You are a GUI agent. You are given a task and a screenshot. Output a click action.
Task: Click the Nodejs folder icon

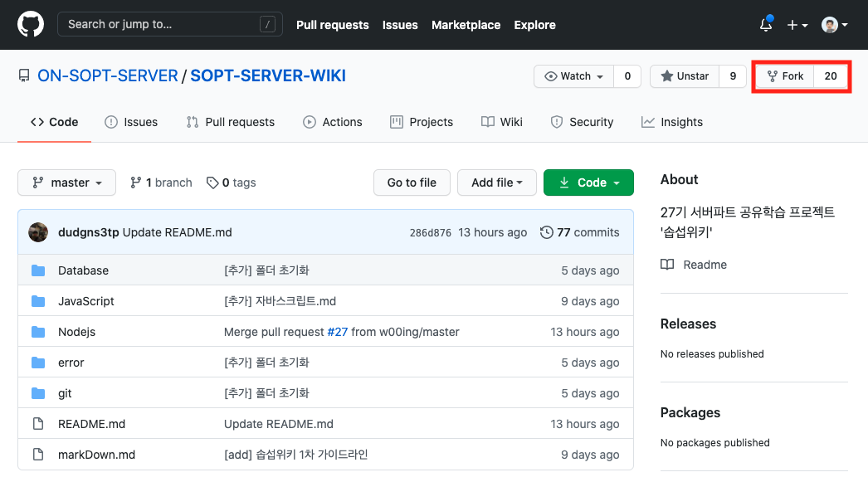38,332
